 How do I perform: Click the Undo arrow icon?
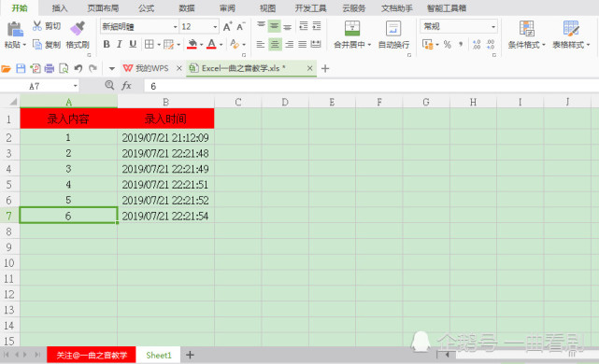tap(78, 69)
